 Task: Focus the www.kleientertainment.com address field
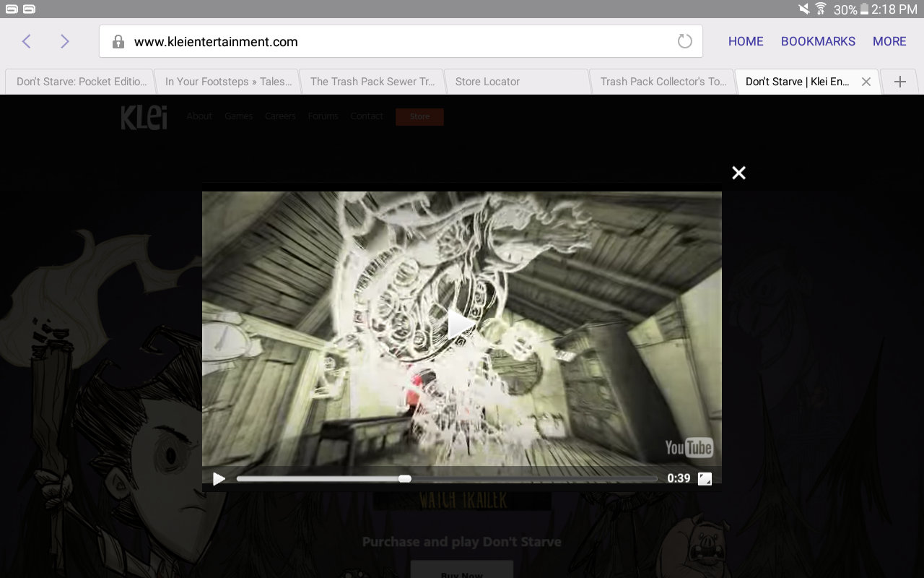click(401, 41)
